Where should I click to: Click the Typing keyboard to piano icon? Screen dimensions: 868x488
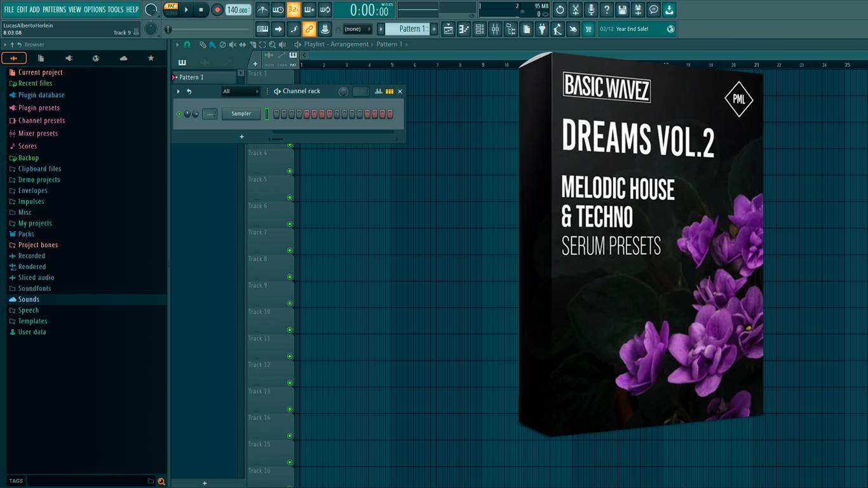pos(262,29)
